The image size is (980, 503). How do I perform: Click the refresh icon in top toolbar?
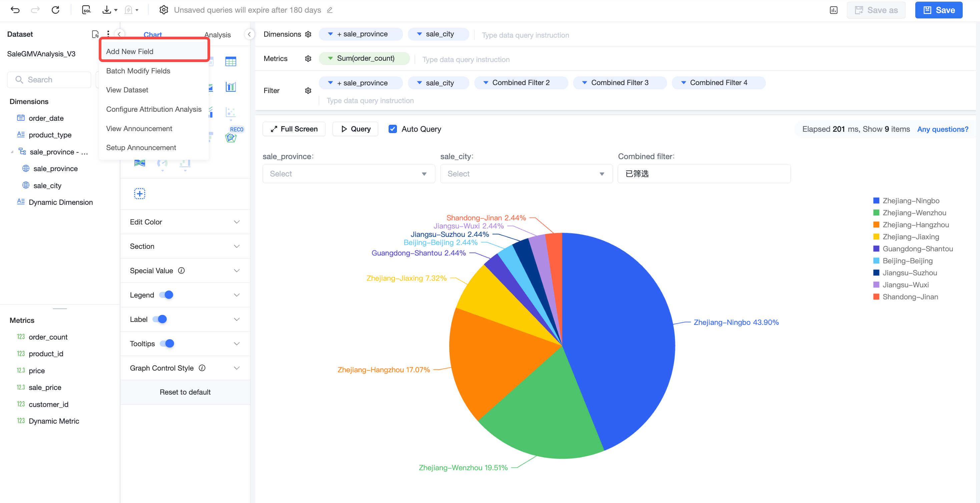(x=56, y=10)
